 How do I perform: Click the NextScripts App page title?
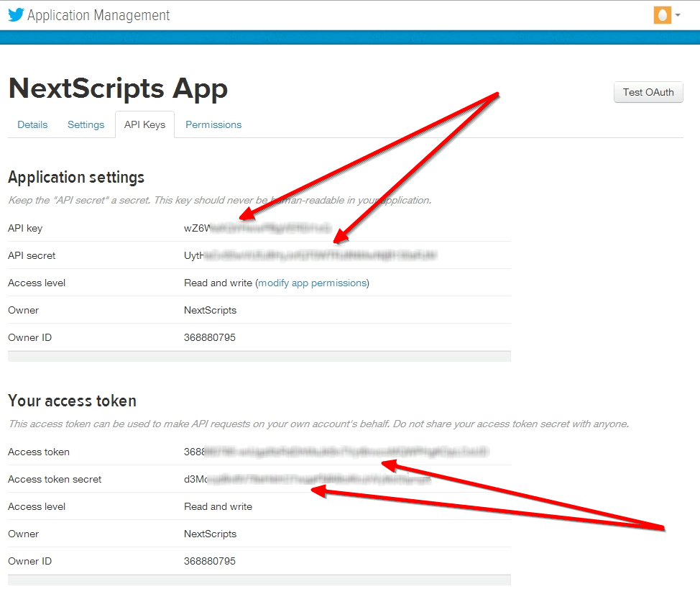119,88
